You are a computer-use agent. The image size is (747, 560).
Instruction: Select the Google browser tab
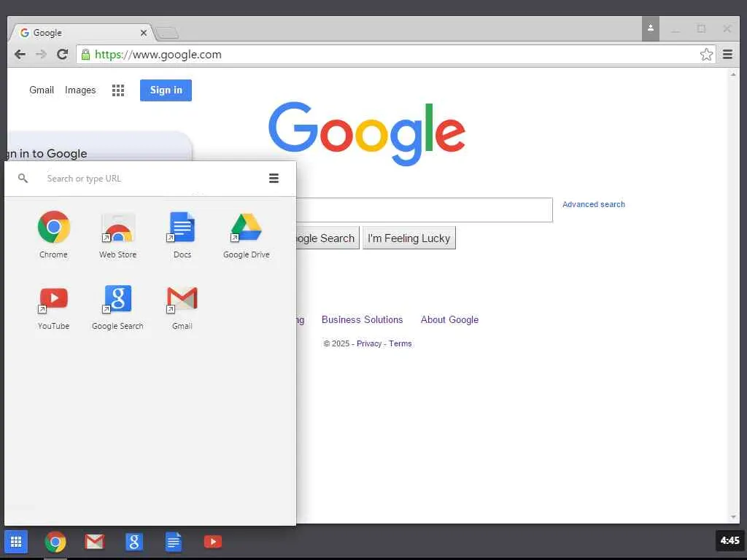pos(81,32)
